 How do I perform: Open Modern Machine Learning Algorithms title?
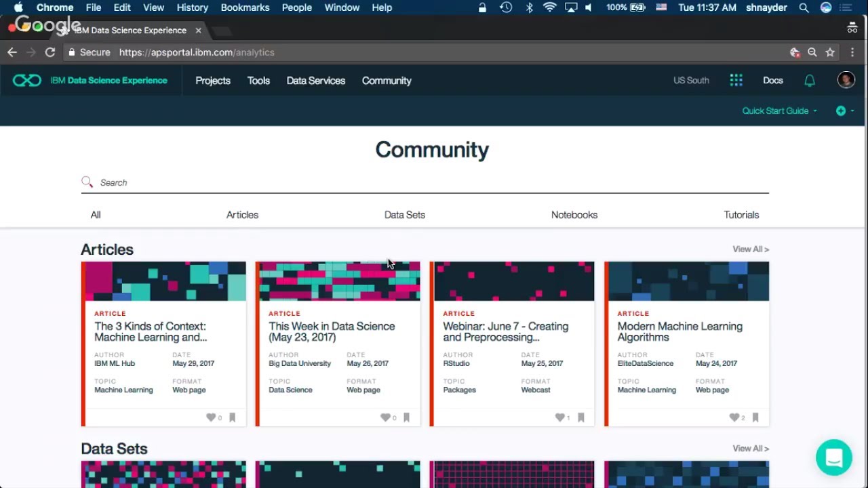coord(680,331)
